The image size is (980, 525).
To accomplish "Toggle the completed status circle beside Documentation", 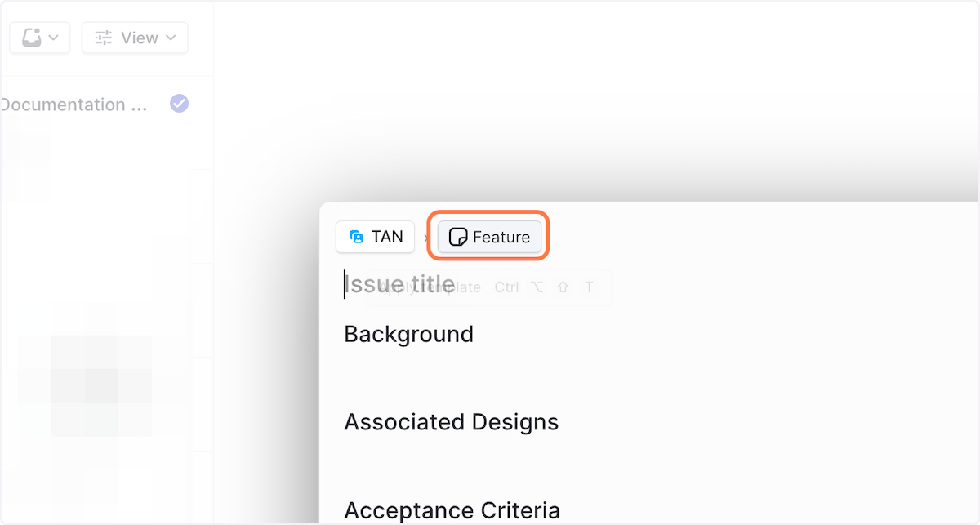I will pyautogui.click(x=179, y=104).
